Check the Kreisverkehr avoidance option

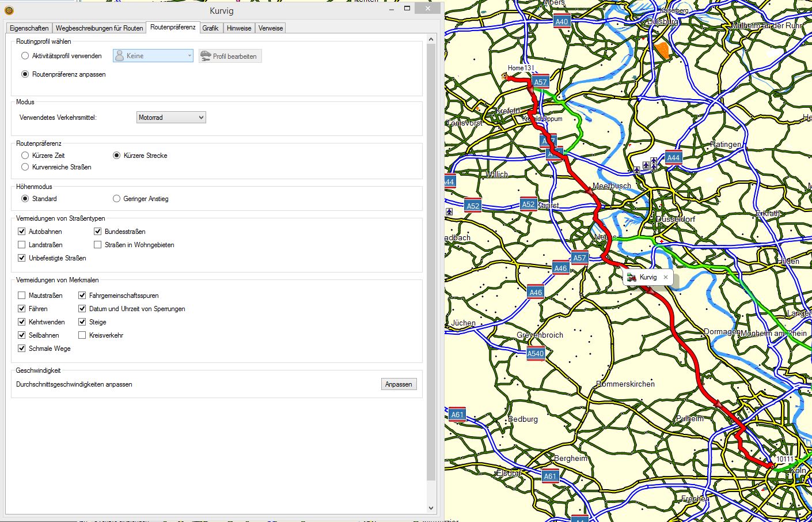pyautogui.click(x=82, y=335)
